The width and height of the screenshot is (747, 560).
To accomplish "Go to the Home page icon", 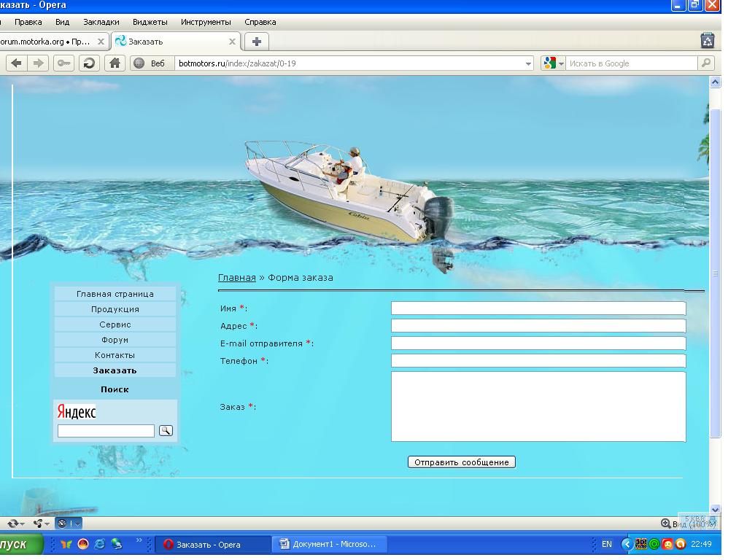I will pos(115,63).
